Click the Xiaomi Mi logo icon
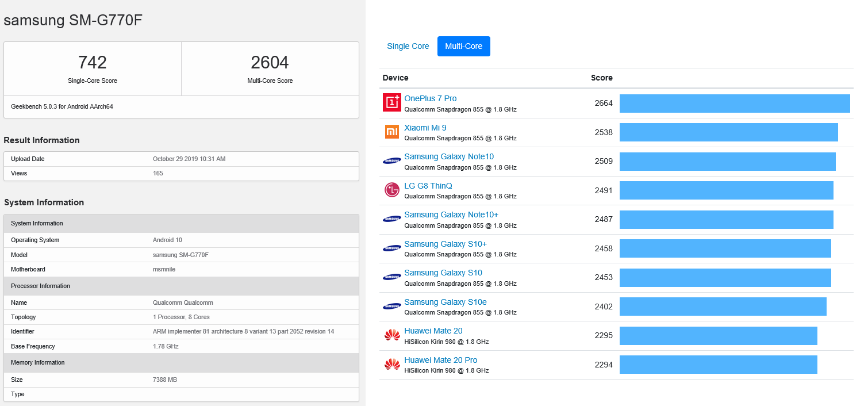The image size is (868, 406). tap(391, 132)
